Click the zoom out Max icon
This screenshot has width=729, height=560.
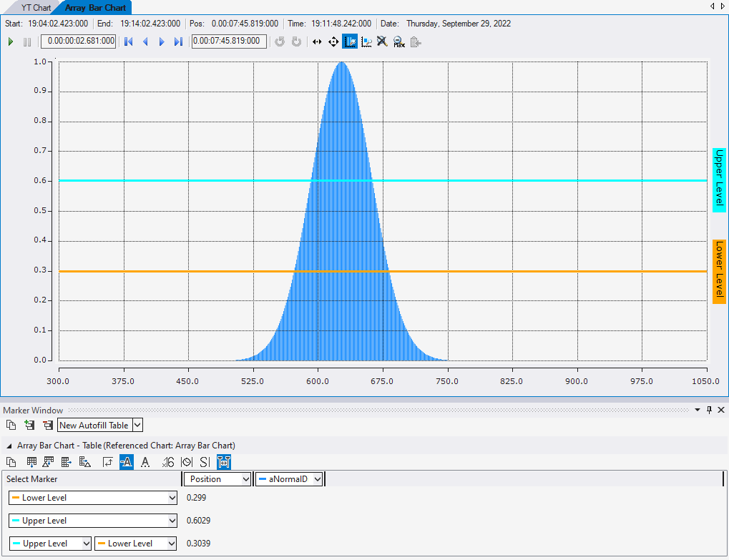coord(399,41)
